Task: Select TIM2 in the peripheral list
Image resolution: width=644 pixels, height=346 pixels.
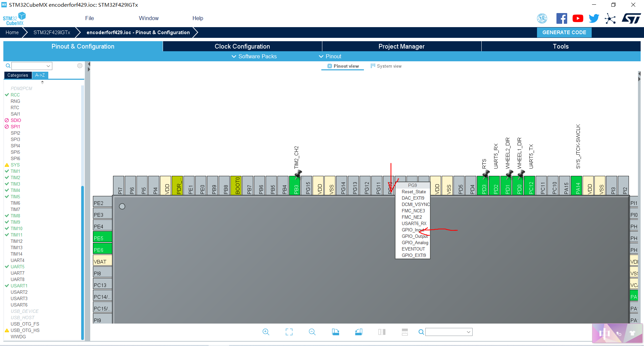Action: pos(15,178)
